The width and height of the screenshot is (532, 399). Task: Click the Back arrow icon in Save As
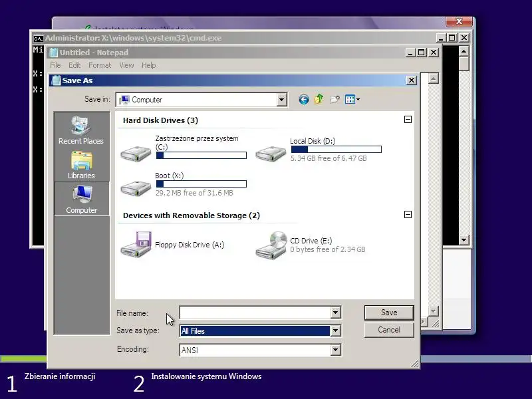[x=304, y=99]
